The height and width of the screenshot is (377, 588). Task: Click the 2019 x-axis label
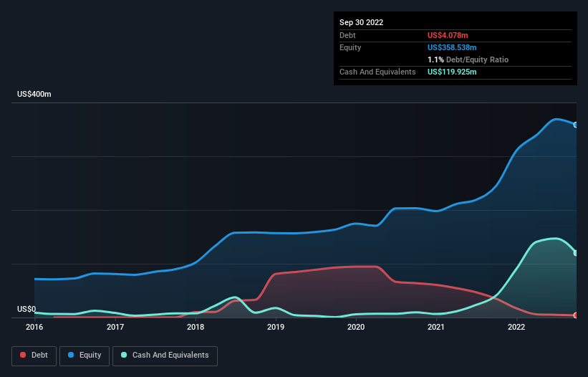(276, 327)
